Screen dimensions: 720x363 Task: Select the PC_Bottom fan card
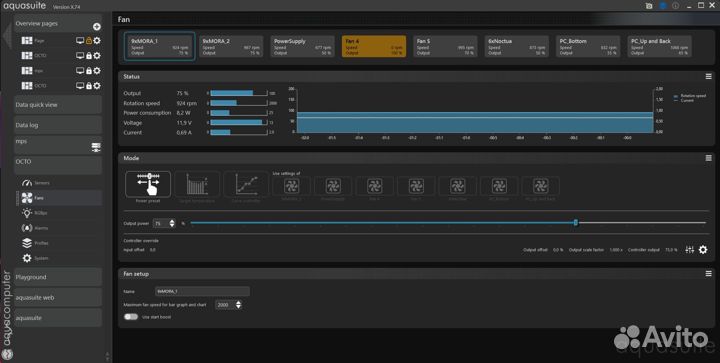coord(588,46)
